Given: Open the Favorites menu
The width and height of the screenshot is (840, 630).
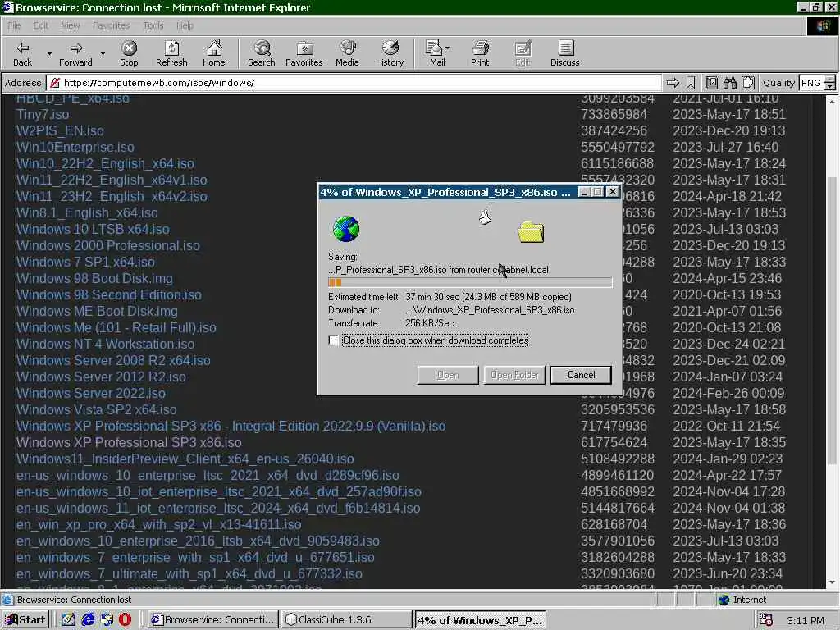Looking at the screenshot, I should (111, 25).
